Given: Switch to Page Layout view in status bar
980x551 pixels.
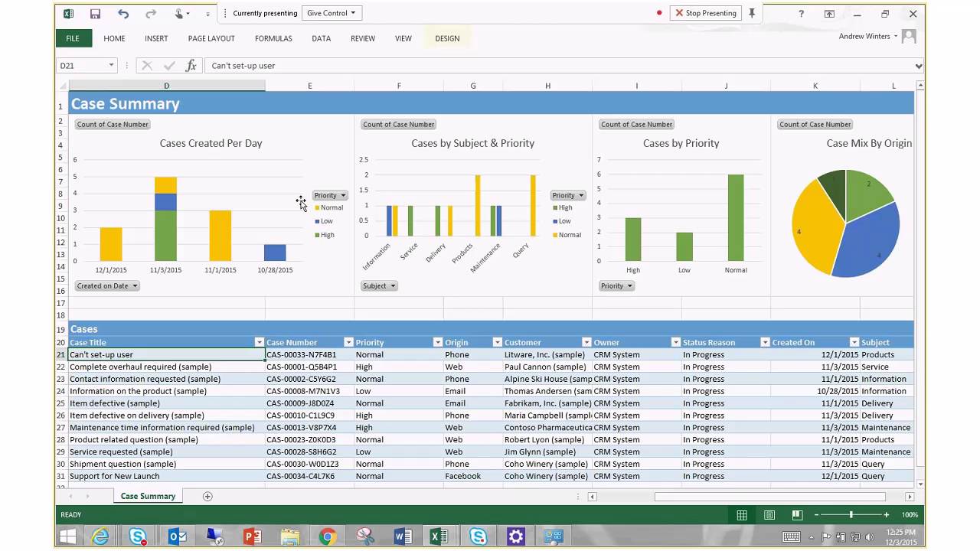Looking at the screenshot, I should pyautogui.click(x=769, y=515).
